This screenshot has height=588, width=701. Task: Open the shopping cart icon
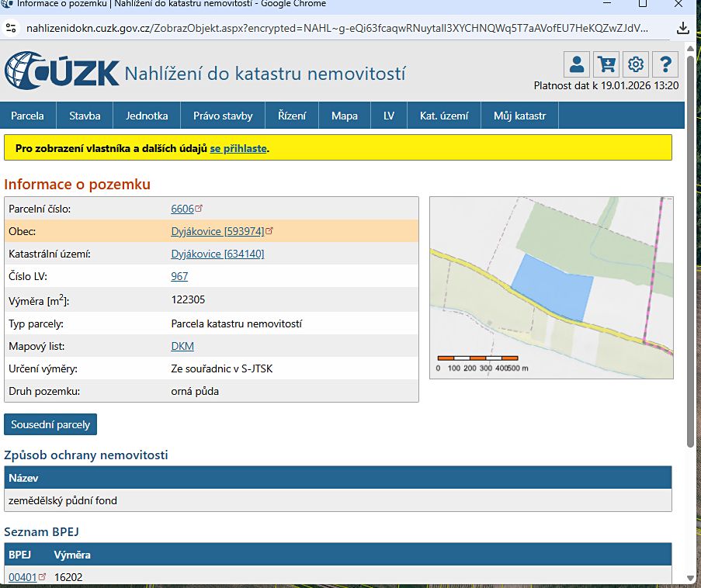(606, 64)
